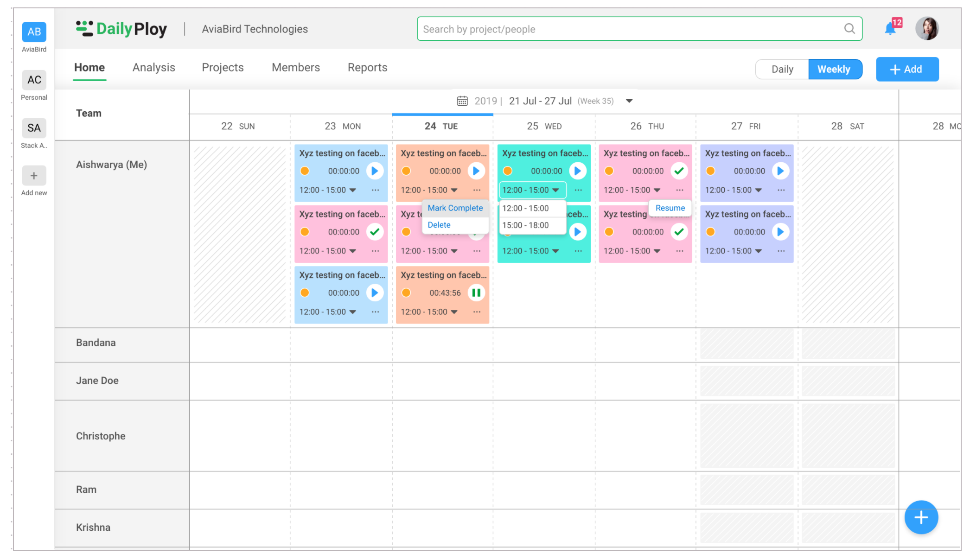The image size is (970, 560).
Task: Open Add new workspace plus icon
Action: (x=34, y=176)
